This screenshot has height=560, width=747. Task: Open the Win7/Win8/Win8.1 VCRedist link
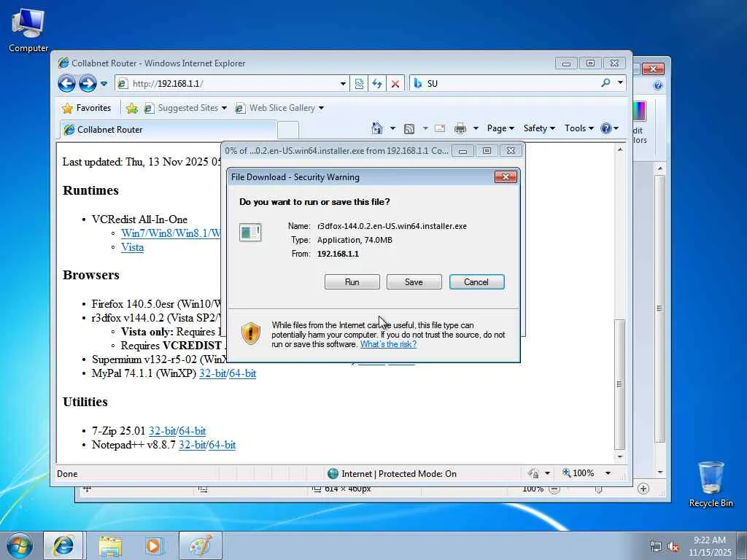point(171,233)
